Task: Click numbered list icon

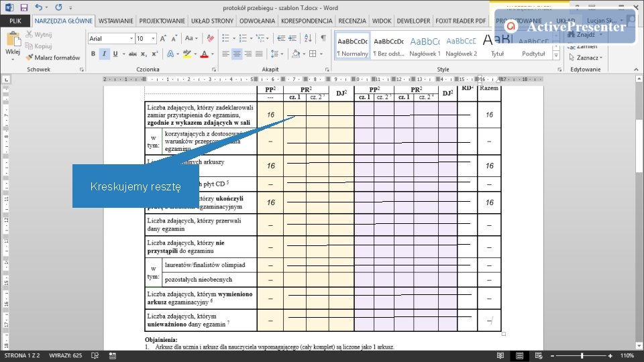Action: pos(243,39)
